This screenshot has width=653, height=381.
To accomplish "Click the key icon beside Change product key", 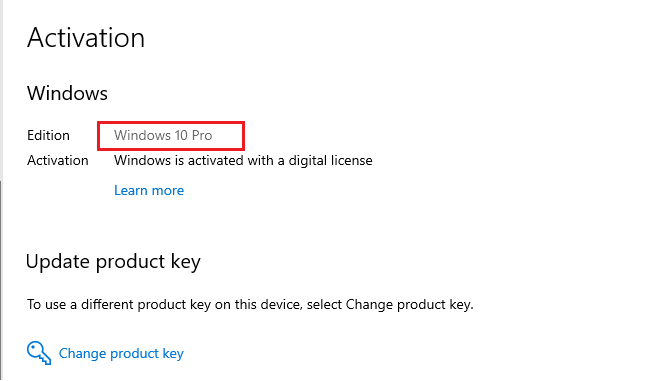I will click(39, 353).
